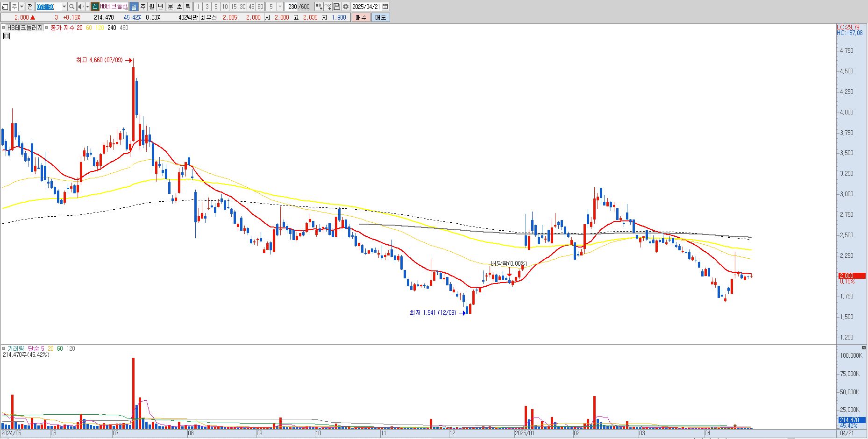Click the speaker sound icon

click(x=80, y=7)
